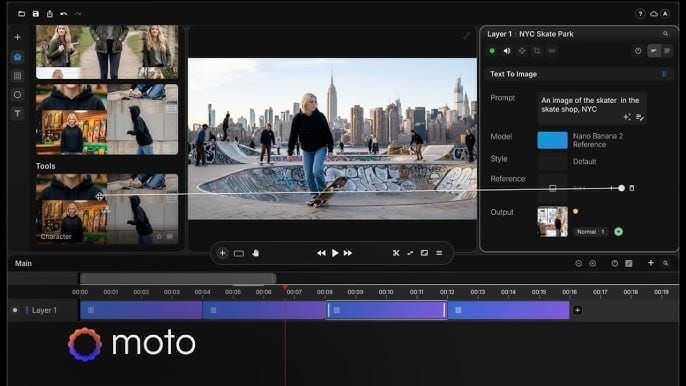Image resolution: width=686 pixels, height=386 pixels.
Task: Click the cloud sync icon
Action: click(653, 14)
